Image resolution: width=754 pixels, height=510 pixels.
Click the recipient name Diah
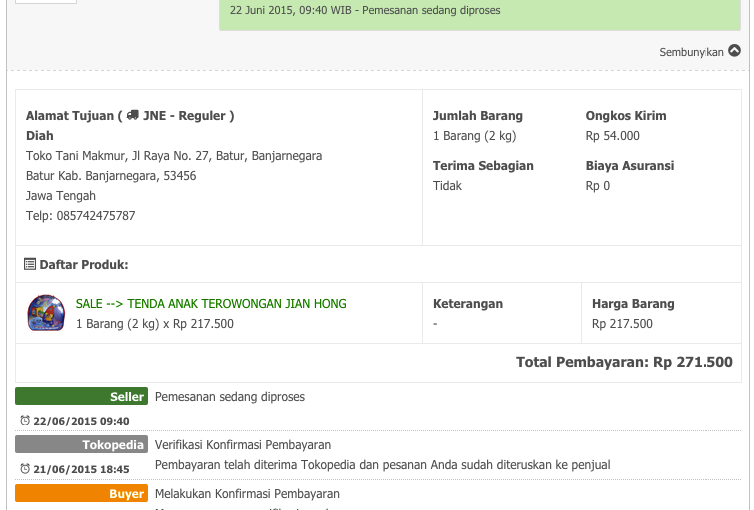tap(40, 136)
